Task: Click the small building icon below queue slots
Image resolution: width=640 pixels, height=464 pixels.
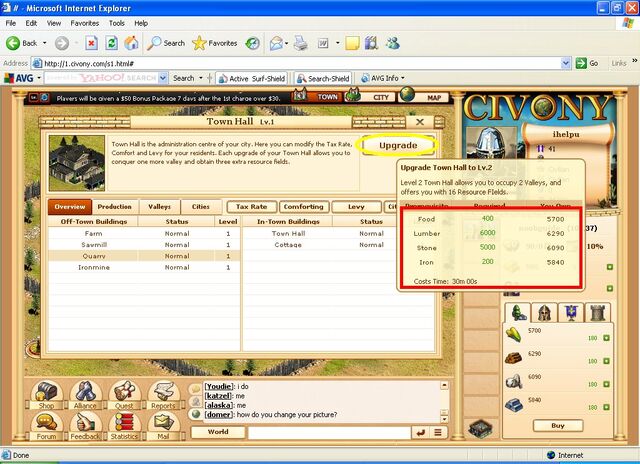Action: (x=480, y=429)
